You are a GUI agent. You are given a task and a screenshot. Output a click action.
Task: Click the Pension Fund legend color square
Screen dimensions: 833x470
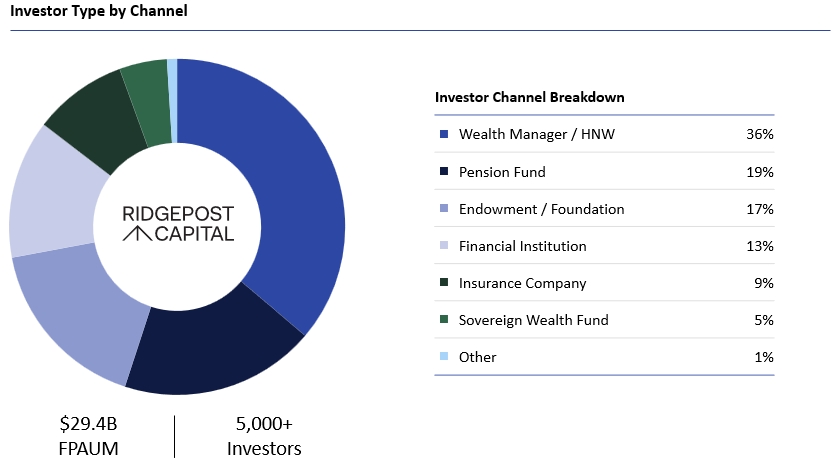(443, 172)
